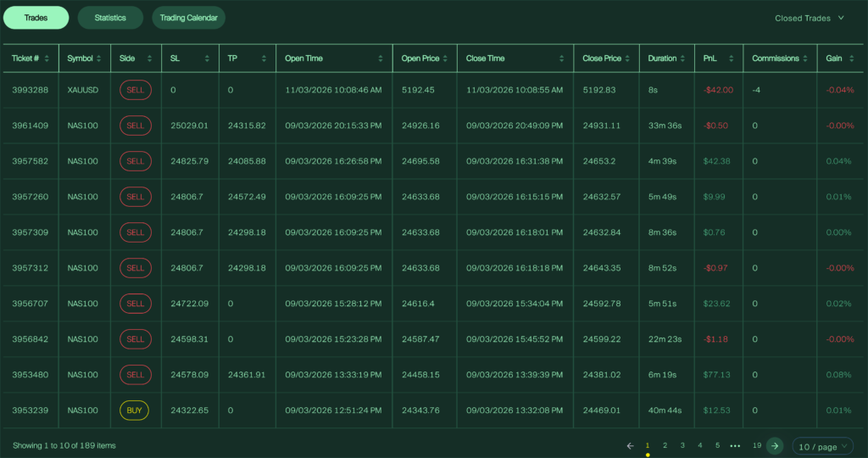Sort by Duration column arrows
This screenshot has height=458, width=868.
pos(684,59)
